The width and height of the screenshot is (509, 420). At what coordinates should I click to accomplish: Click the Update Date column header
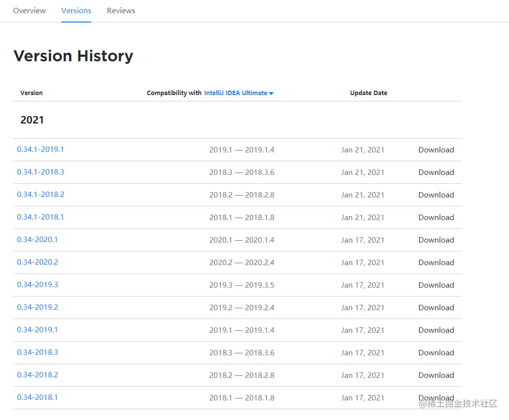point(368,93)
